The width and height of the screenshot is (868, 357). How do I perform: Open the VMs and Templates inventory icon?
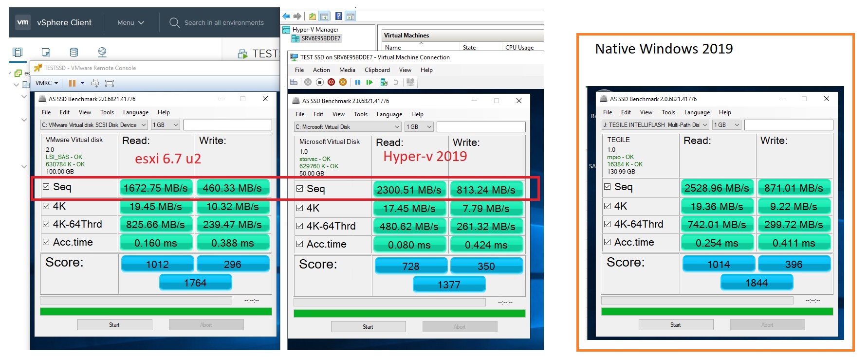46,52
